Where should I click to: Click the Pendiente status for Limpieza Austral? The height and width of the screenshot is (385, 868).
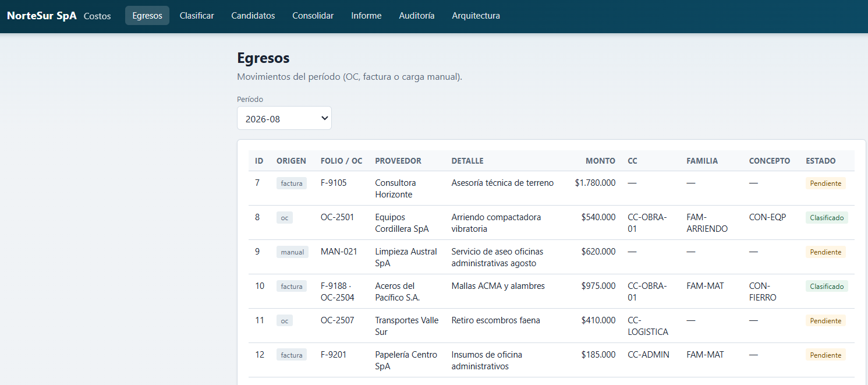click(x=826, y=252)
